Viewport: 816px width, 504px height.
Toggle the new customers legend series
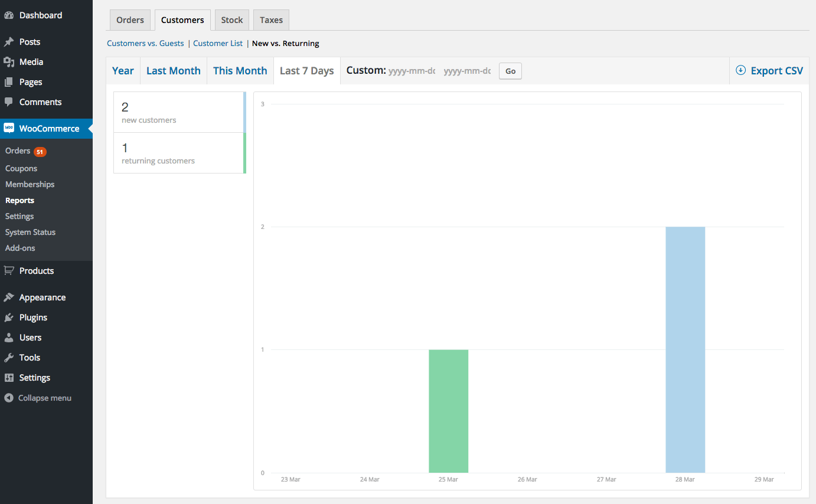pyautogui.click(x=179, y=112)
